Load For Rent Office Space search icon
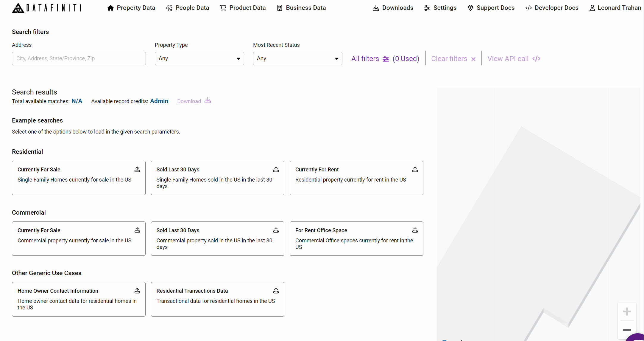The height and width of the screenshot is (341, 644). point(415,230)
